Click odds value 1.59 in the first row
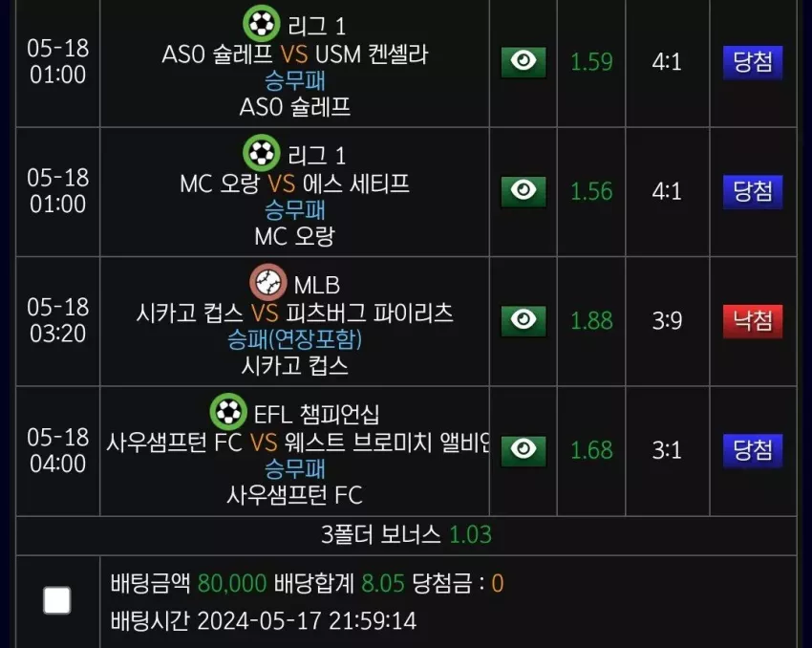 coord(591,62)
